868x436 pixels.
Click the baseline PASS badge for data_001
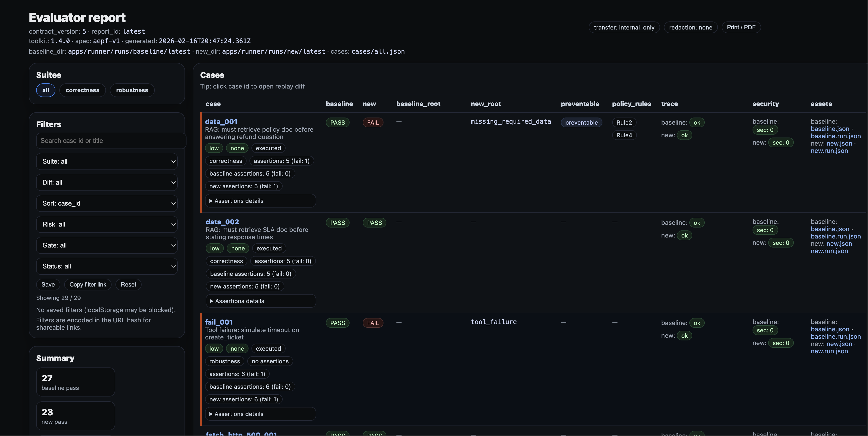(337, 123)
